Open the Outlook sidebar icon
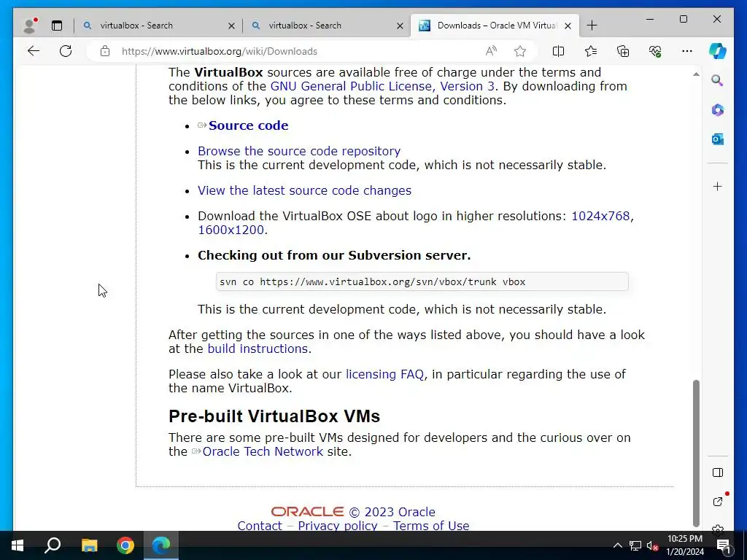This screenshot has height=560, width=747. tap(718, 139)
